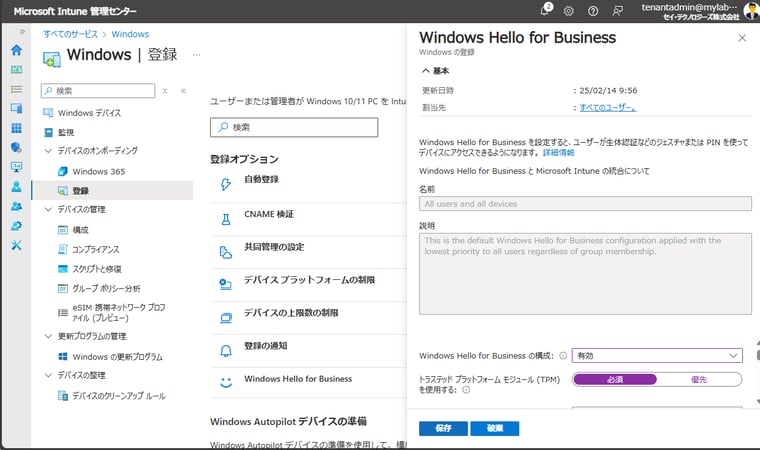760x450 pixels.
Task: Open Windows 365 menu item
Action: coord(98,171)
